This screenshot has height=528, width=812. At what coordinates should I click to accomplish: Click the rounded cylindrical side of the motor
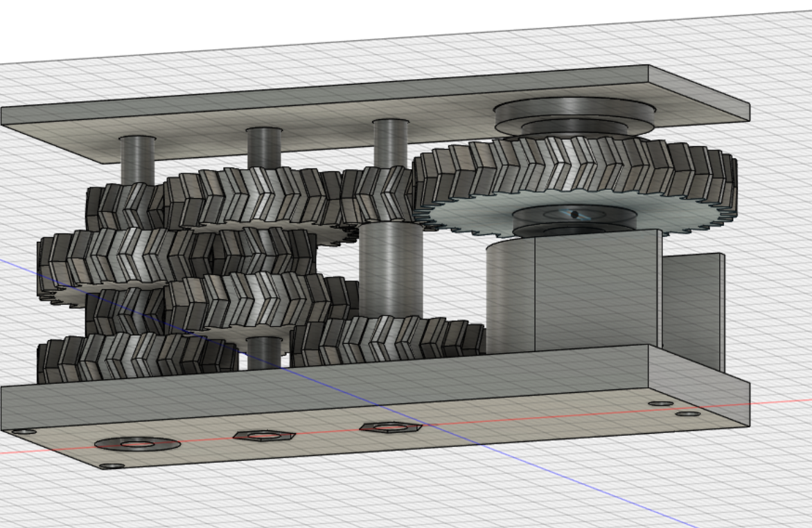coord(511,298)
